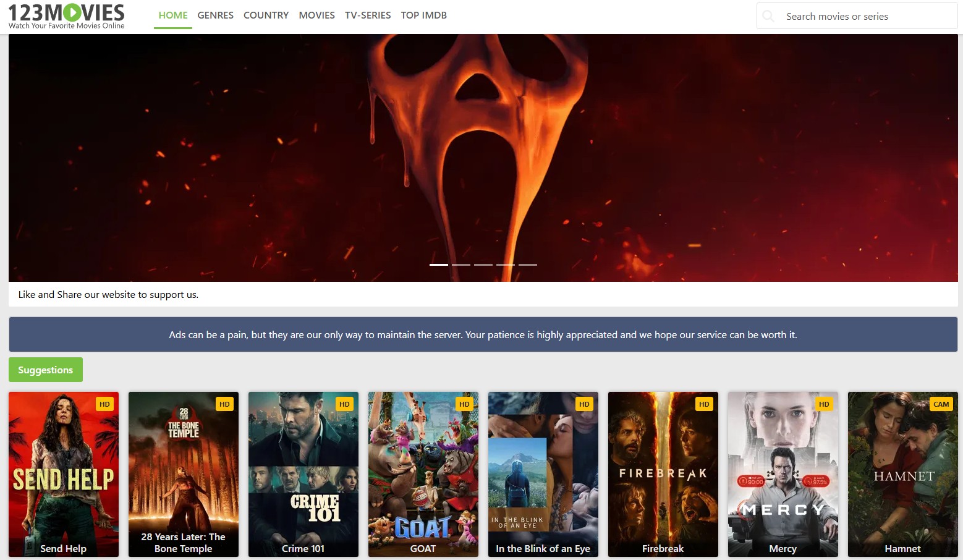Select the second carousel slide indicator
The image size is (963, 560).
pyautogui.click(x=461, y=265)
